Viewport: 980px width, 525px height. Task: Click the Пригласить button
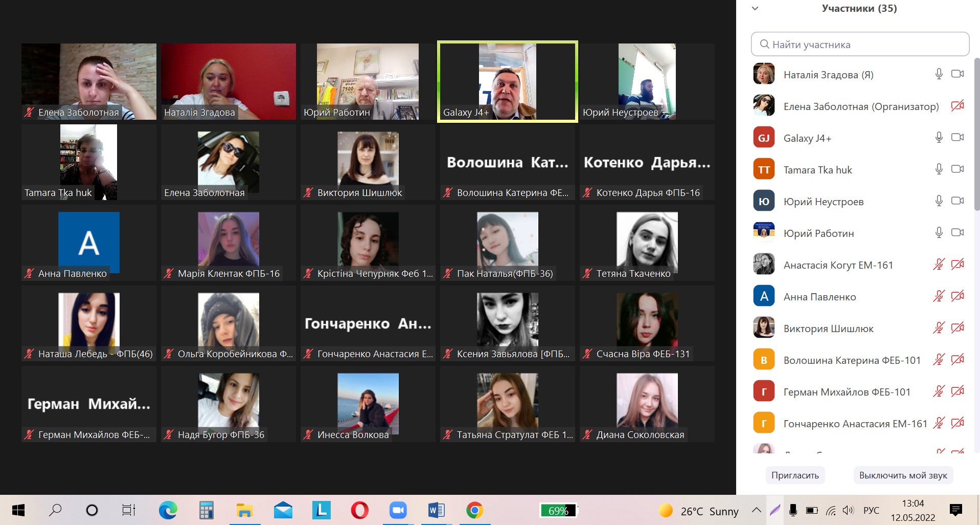[x=795, y=475]
